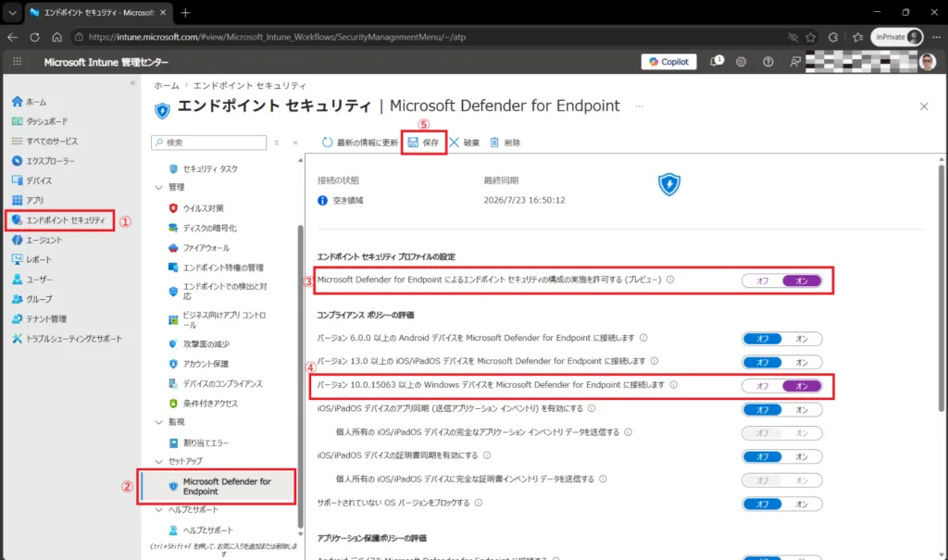948x560 pixels.
Task: Open すべてのサービス in left navigation
Action: (44, 141)
